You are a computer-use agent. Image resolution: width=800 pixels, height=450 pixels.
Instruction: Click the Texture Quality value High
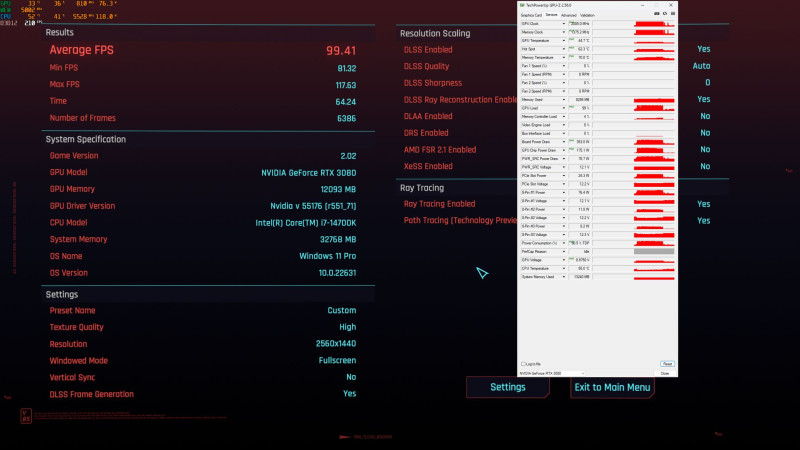coord(347,327)
